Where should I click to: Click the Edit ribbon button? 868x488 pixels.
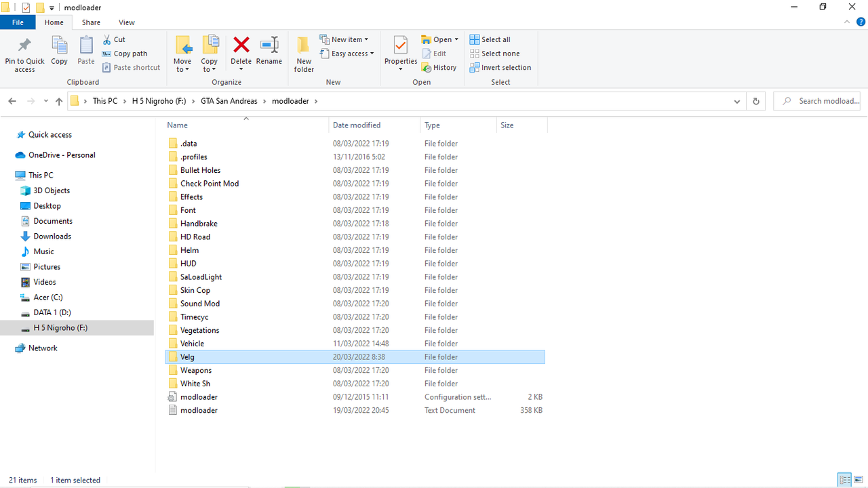click(434, 54)
